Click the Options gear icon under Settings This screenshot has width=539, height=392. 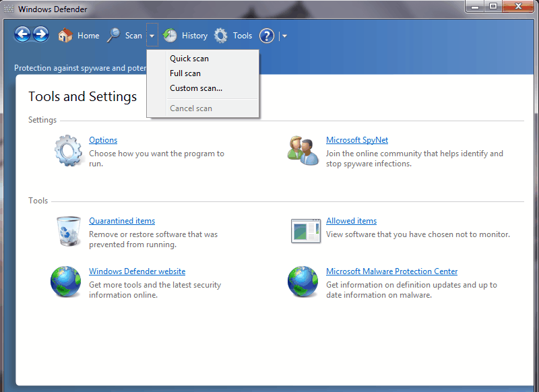point(69,150)
